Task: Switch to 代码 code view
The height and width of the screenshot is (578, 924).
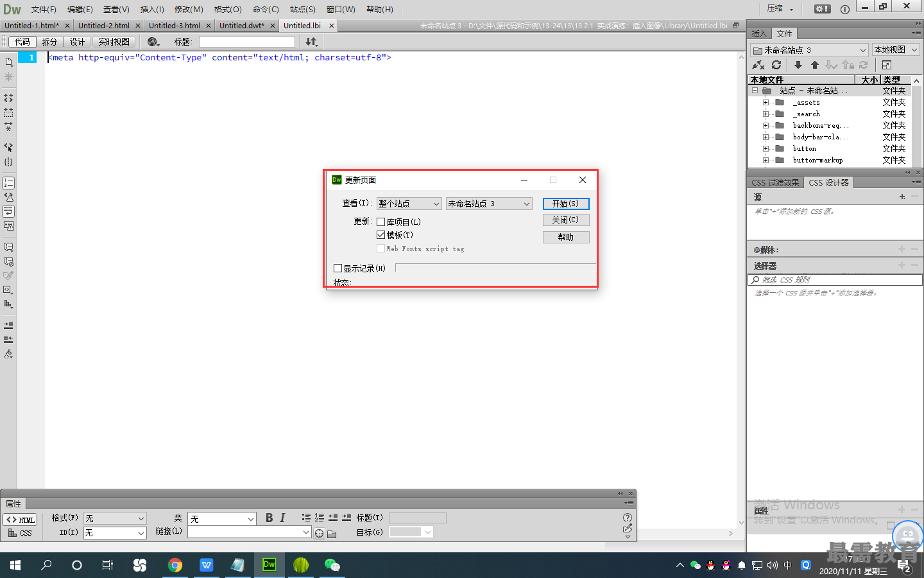Action: coord(22,42)
